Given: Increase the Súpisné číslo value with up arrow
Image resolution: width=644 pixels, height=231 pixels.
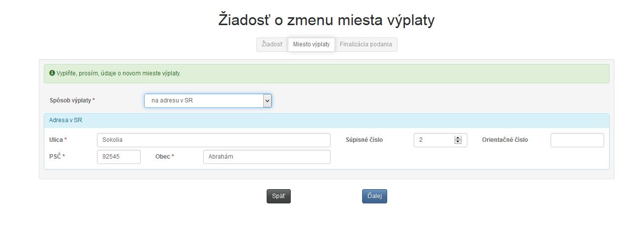Looking at the screenshot, I should pyautogui.click(x=458, y=138).
